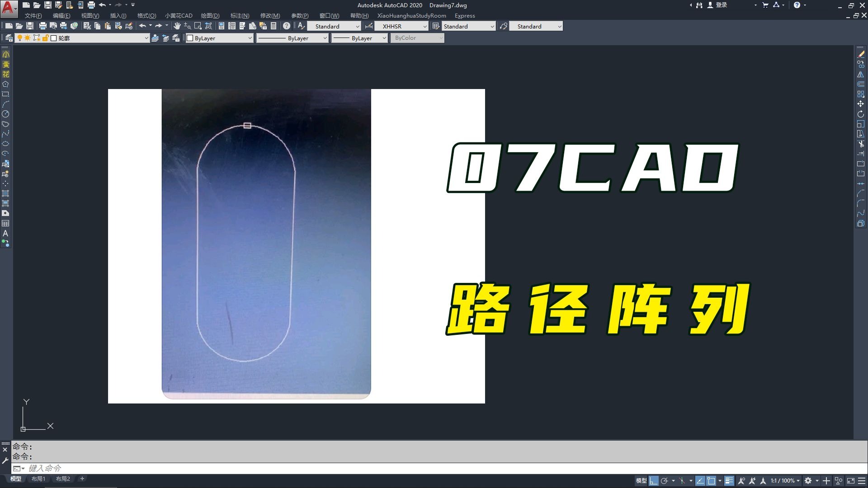Open the Layer Properties manager icon
The image size is (868, 488).
9,38
